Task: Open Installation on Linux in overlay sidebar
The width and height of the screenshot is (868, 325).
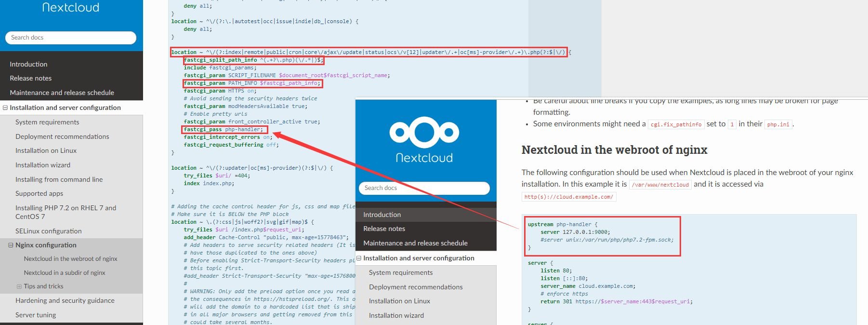Action: (399, 301)
